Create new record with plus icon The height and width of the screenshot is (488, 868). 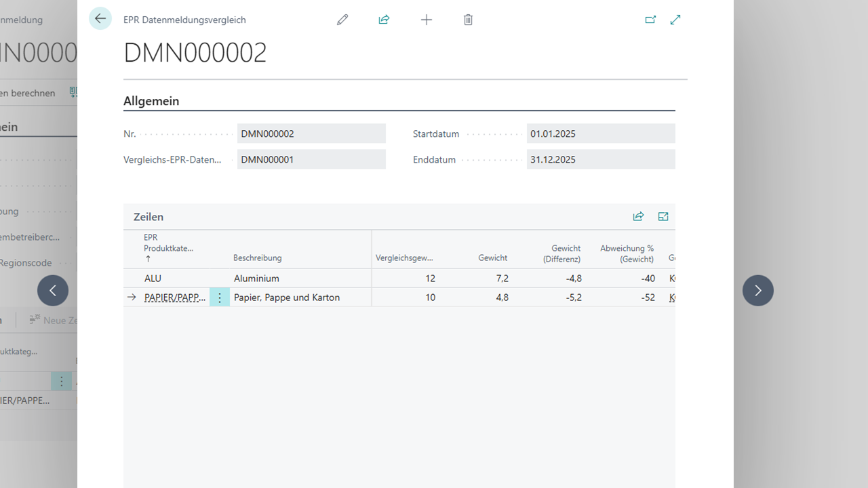coord(427,20)
